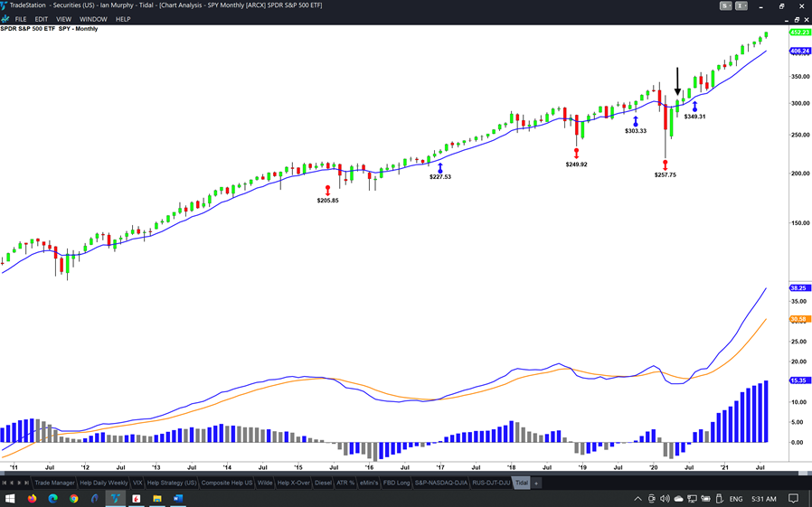Open Microsoft Word from the taskbar

(x=178, y=498)
